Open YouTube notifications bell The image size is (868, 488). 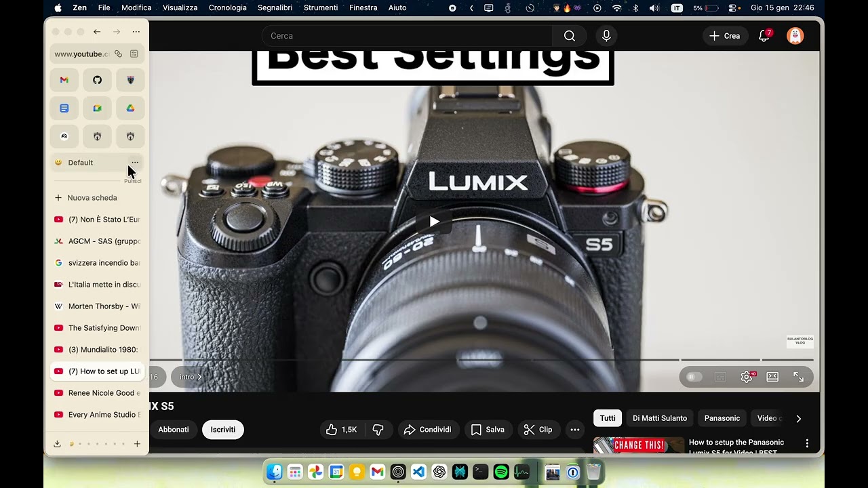coord(764,36)
